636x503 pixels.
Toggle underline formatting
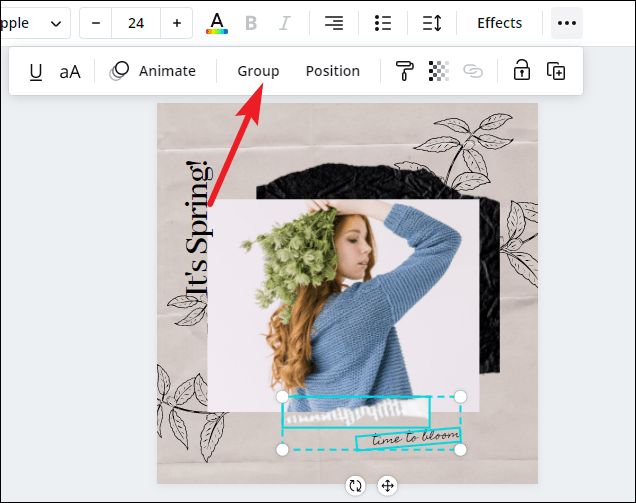(36, 71)
